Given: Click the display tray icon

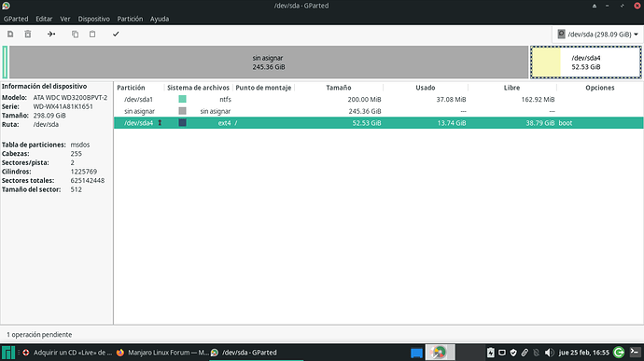Looking at the screenshot, I should coord(502,353).
